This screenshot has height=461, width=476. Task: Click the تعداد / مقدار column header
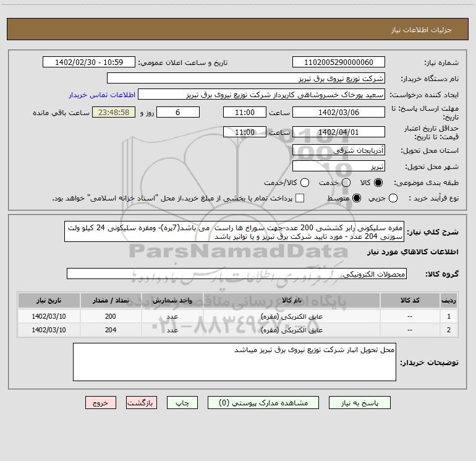pos(111,300)
